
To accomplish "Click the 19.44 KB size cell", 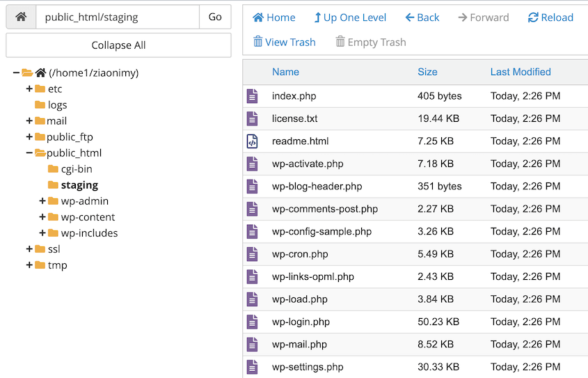I will 438,118.
